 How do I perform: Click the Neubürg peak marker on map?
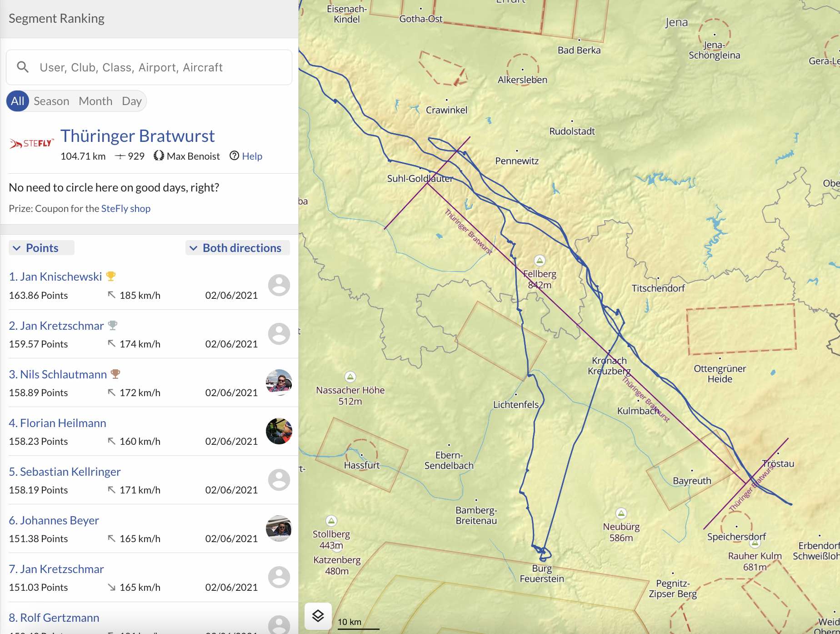pyautogui.click(x=621, y=513)
